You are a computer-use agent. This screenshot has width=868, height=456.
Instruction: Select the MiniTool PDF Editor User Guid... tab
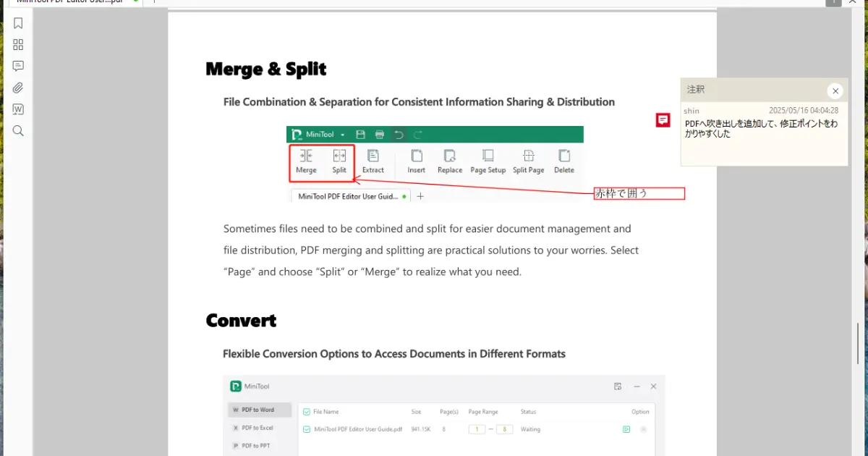[350, 196]
